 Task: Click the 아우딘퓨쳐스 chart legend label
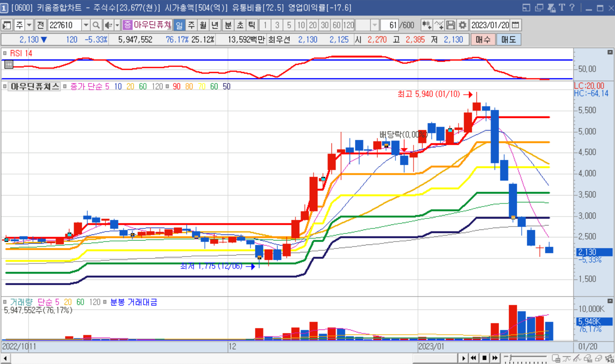pyautogui.click(x=34, y=86)
